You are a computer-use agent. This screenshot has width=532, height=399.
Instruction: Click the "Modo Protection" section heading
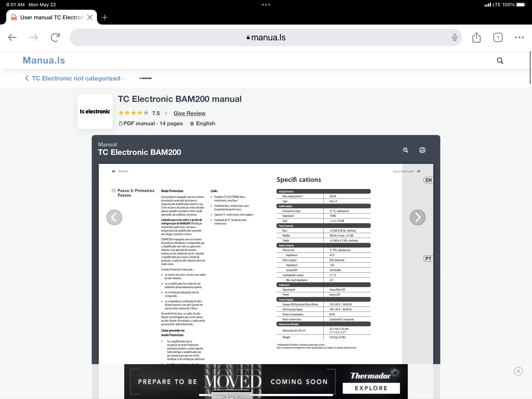pyautogui.click(x=172, y=191)
